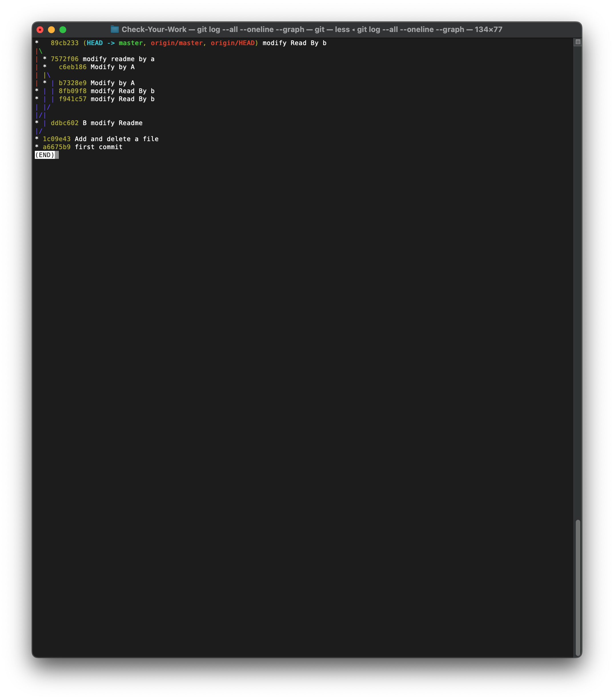Select commit hash b7328e9

point(73,83)
